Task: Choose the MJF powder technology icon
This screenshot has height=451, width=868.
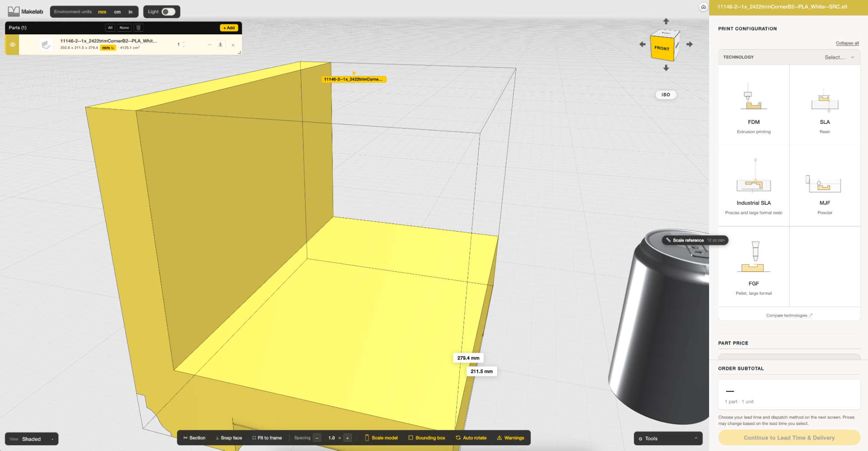Action: 824,183
